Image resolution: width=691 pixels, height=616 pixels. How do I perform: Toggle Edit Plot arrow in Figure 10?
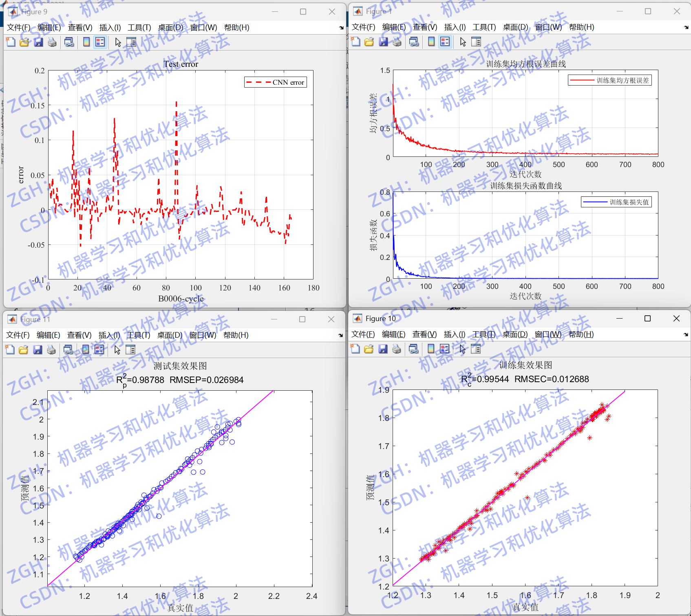coord(462,349)
